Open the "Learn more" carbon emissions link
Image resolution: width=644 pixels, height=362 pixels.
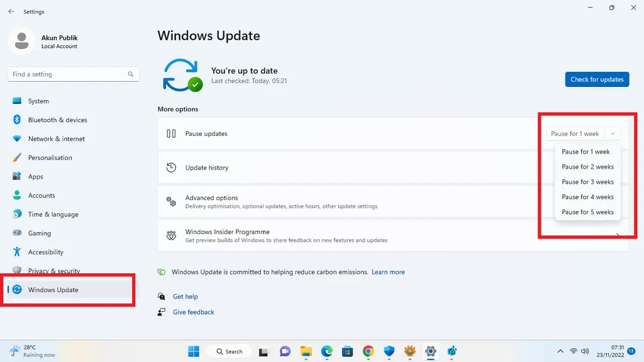(x=388, y=272)
